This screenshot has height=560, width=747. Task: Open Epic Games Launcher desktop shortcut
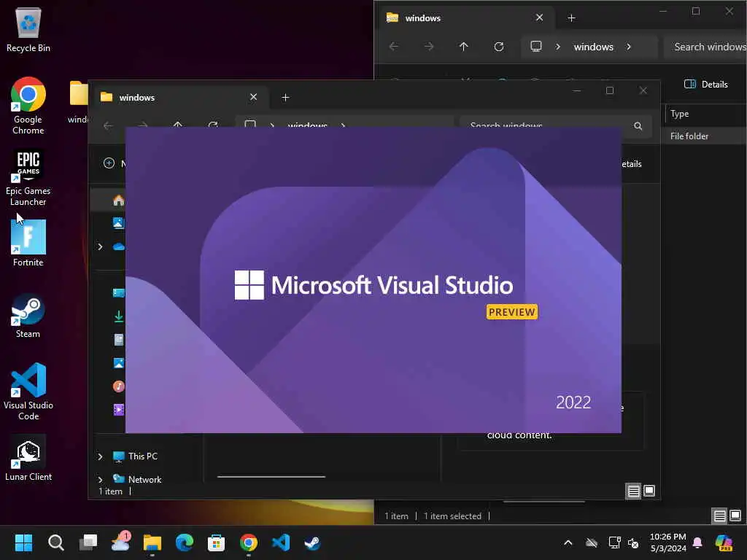[28, 178]
